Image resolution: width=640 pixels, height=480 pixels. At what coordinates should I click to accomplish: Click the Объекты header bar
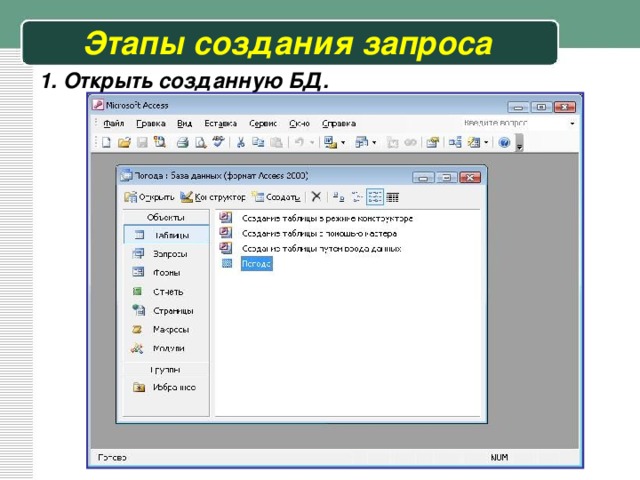coord(166,217)
